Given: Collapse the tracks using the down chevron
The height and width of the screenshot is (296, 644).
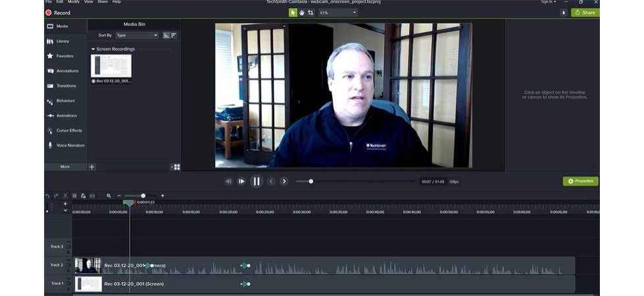Looking at the screenshot, I should click(65, 210).
